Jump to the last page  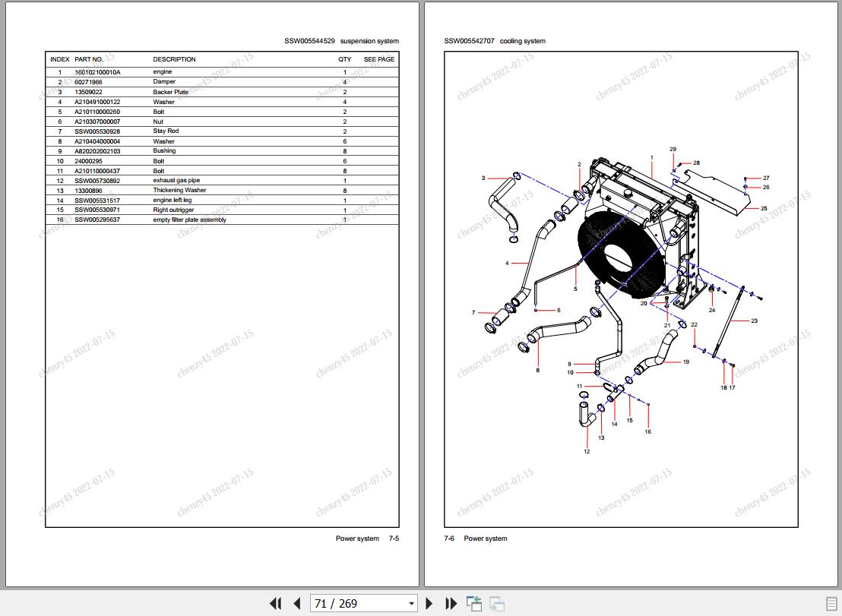[x=451, y=602]
